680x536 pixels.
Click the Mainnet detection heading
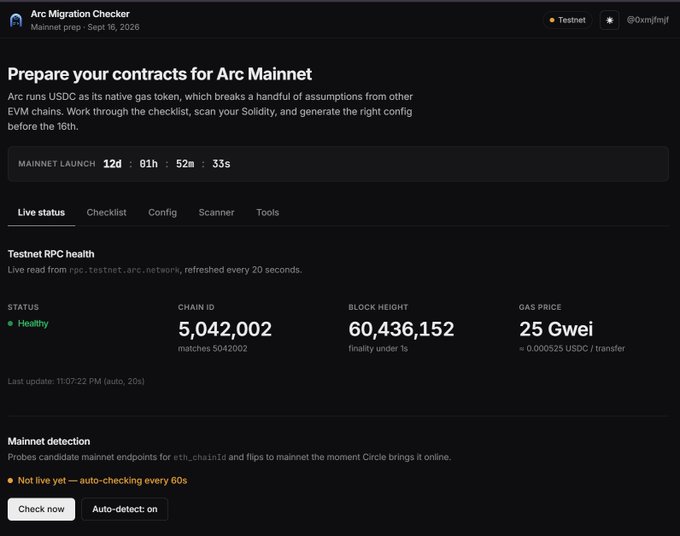pyautogui.click(x=49, y=441)
